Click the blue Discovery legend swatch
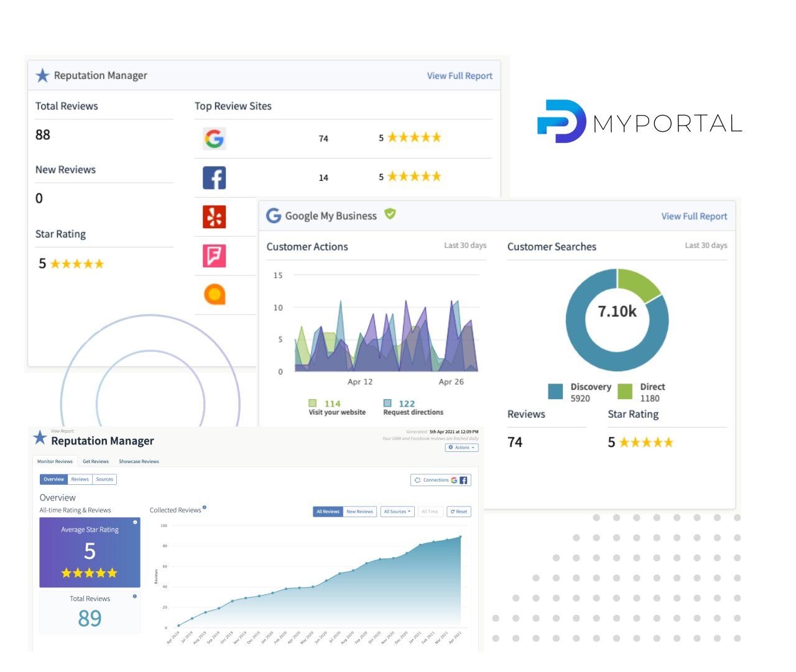 coord(555,391)
